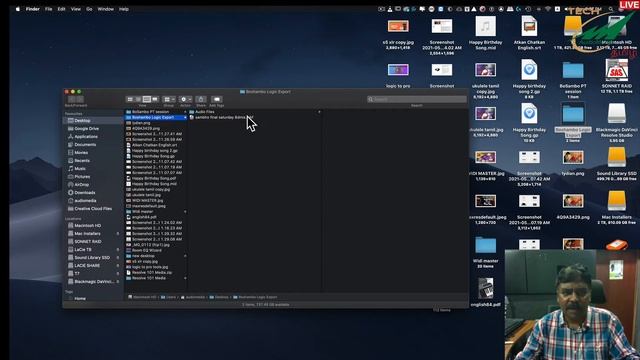Go back with the Finder Back arrow
This screenshot has width=640, height=360.
tap(72, 99)
